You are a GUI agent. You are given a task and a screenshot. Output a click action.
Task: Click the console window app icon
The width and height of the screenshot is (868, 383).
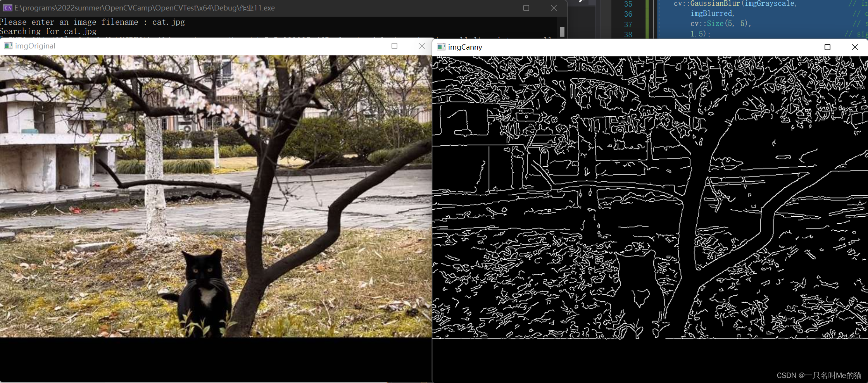point(7,8)
